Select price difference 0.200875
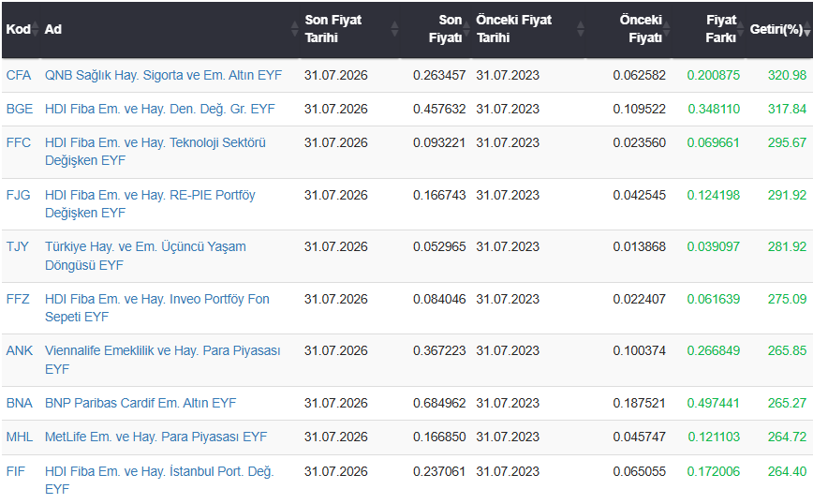The width and height of the screenshot is (813, 504). click(714, 75)
